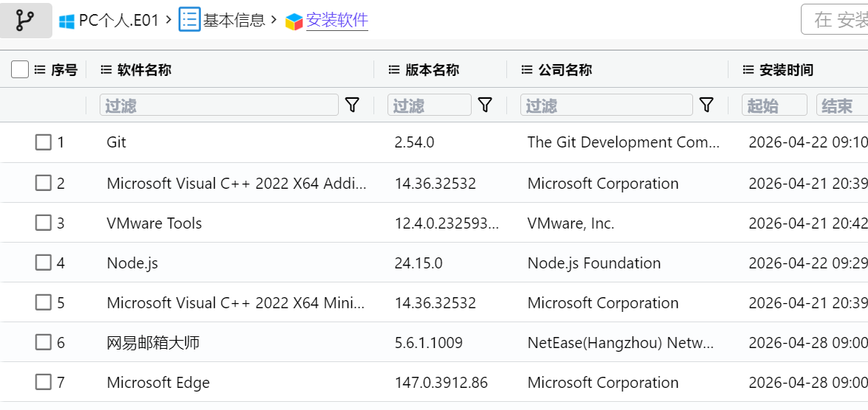Focus the 软件名称 filter input

click(219, 105)
